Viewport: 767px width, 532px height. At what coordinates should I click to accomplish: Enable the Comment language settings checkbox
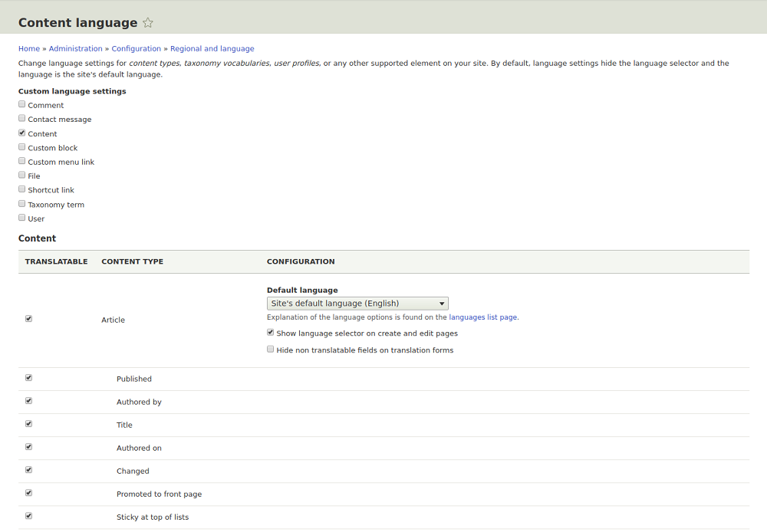pos(22,104)
